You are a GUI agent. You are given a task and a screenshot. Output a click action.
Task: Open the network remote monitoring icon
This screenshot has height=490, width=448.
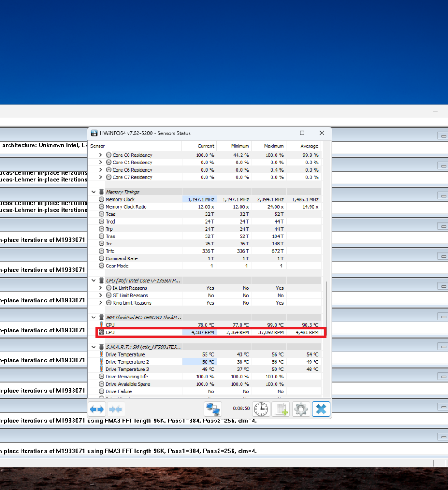[212, 409]
